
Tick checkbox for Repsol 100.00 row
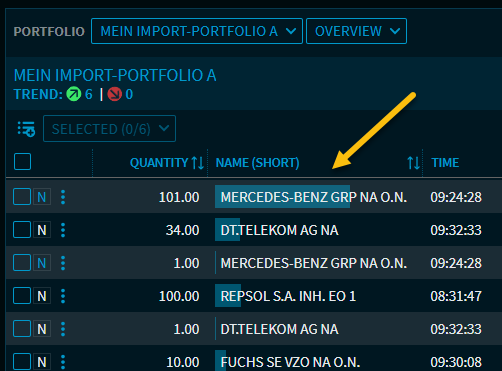point(22,296)
